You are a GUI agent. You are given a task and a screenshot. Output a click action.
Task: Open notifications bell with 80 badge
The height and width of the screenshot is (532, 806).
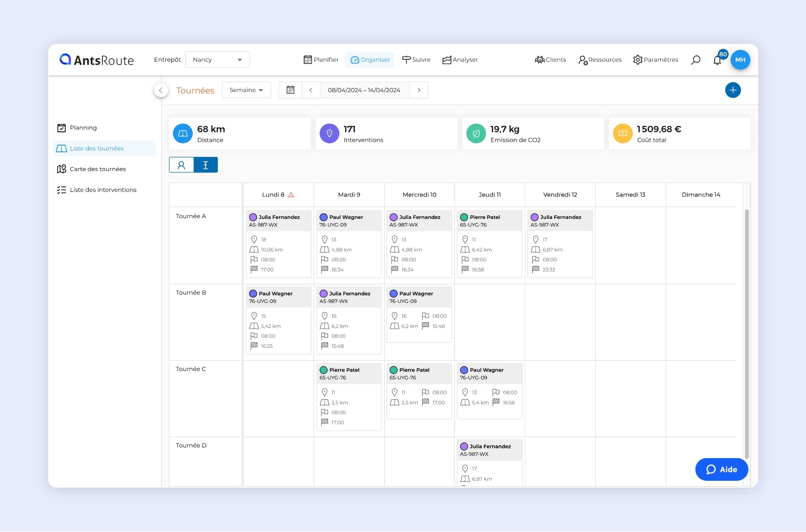718,60
